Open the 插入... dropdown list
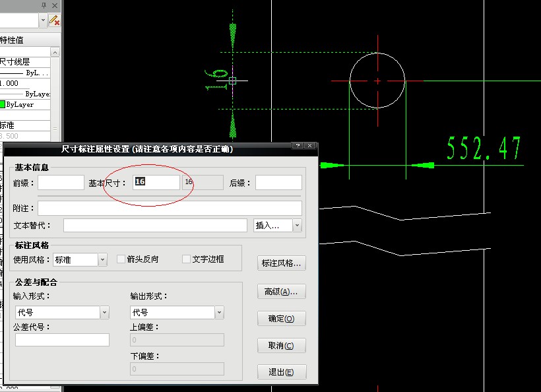The image size is (541, 392). [x=297, y=226]
